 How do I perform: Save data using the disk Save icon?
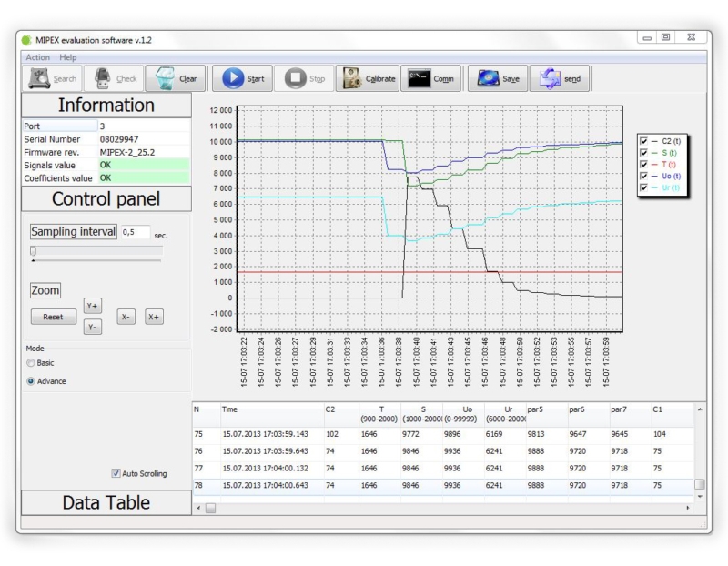tap(488, 78)
